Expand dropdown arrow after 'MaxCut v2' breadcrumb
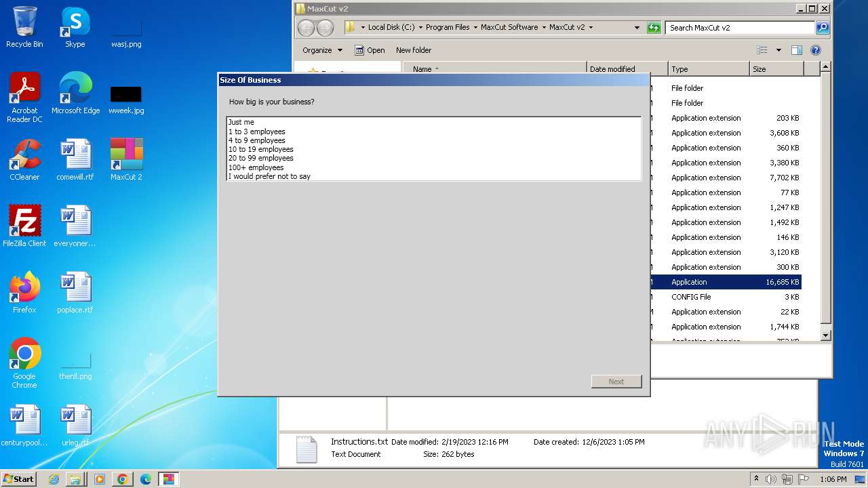The image size is (868, 488). [x=591, y=27]
